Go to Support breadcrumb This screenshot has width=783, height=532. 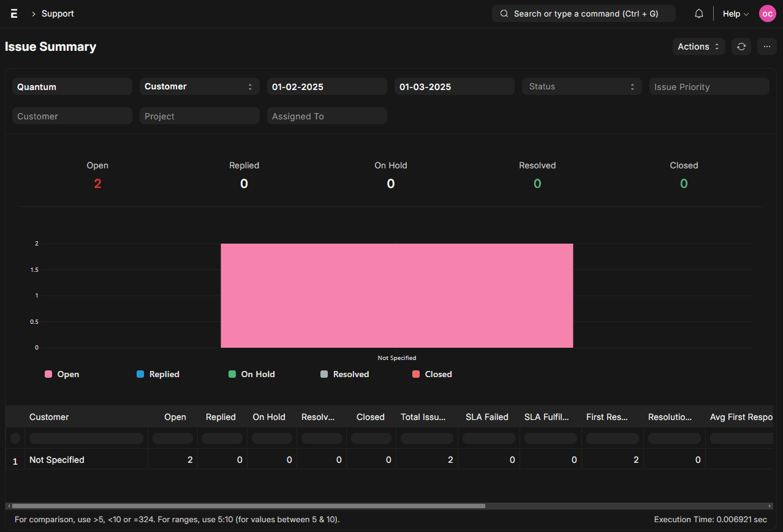(58, 13)
